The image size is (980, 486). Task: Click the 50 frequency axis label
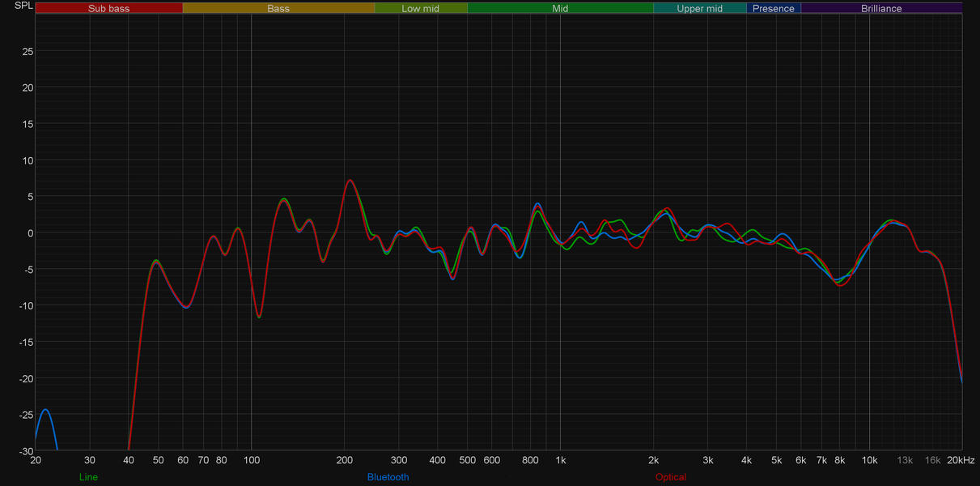click(159, 460)
